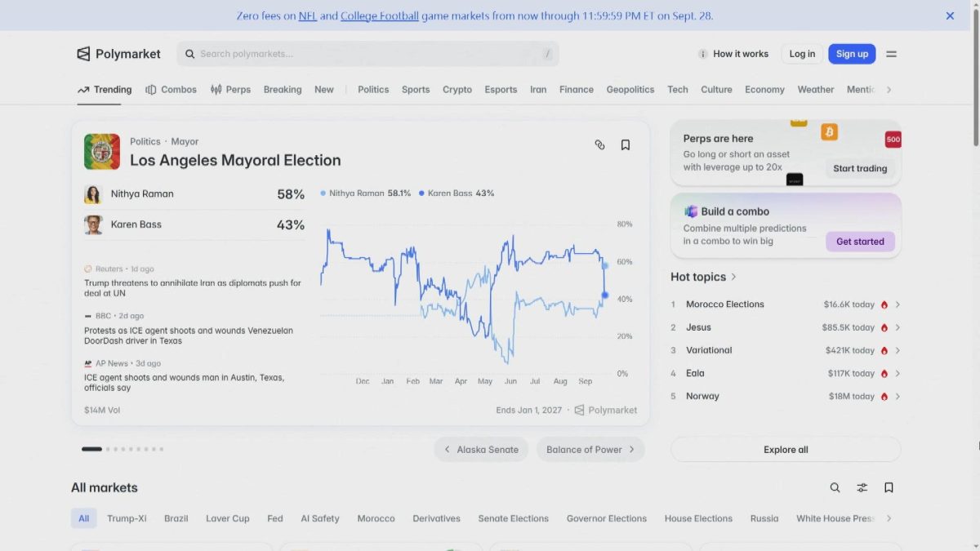
Task: Click Nithya Raman's avatar
Action: (93, 194)
